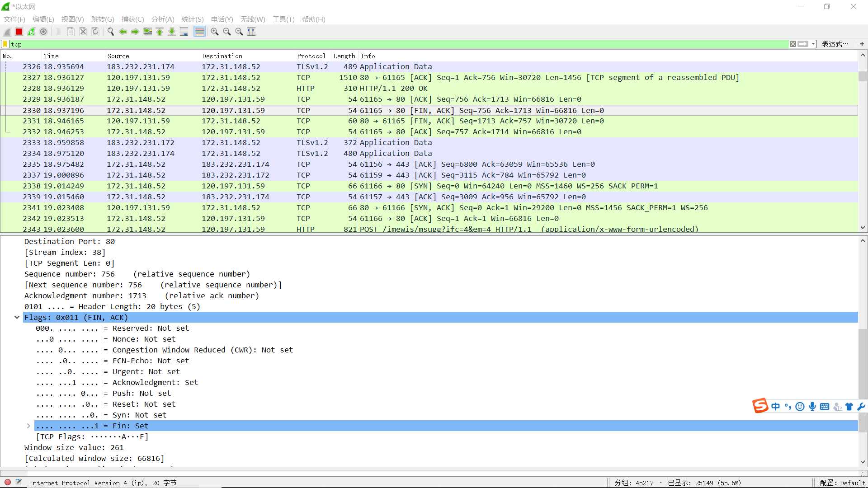Sort packets by Time column header
868x488 pixels.
pos(73,56)
